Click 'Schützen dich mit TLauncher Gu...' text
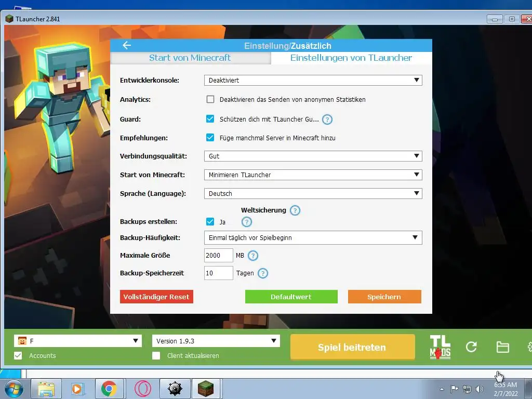Viewport: 532px width, 399px height. coord(269,119)
